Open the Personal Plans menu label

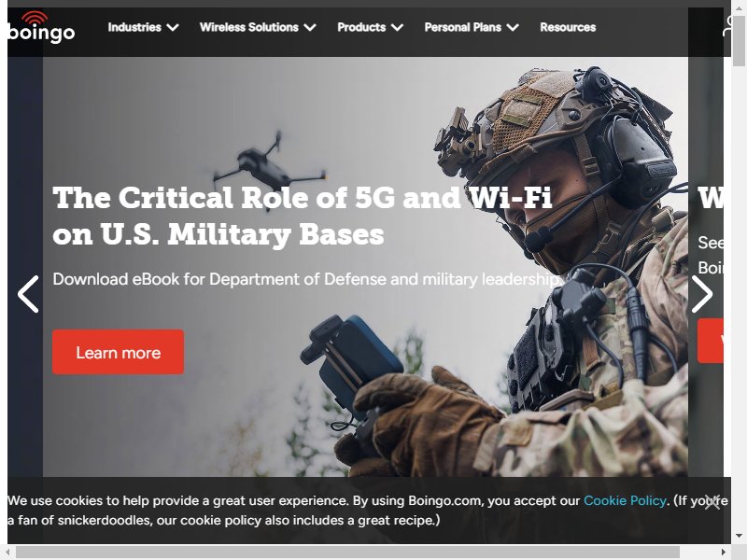462,27
